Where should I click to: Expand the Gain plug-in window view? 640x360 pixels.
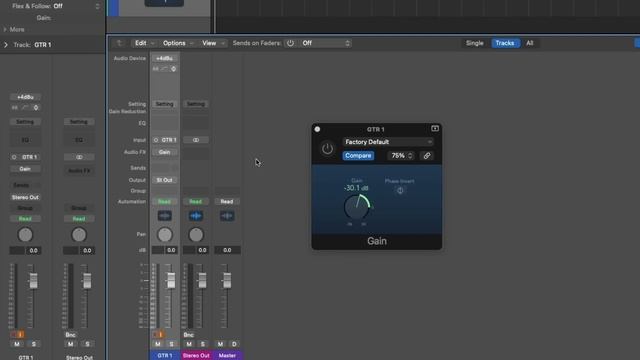coord(435,129)
